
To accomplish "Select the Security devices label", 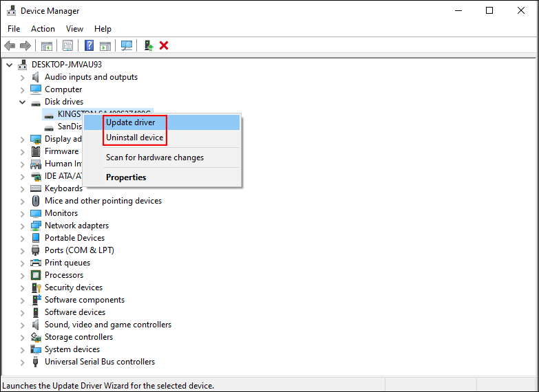I will coord(74,287).
